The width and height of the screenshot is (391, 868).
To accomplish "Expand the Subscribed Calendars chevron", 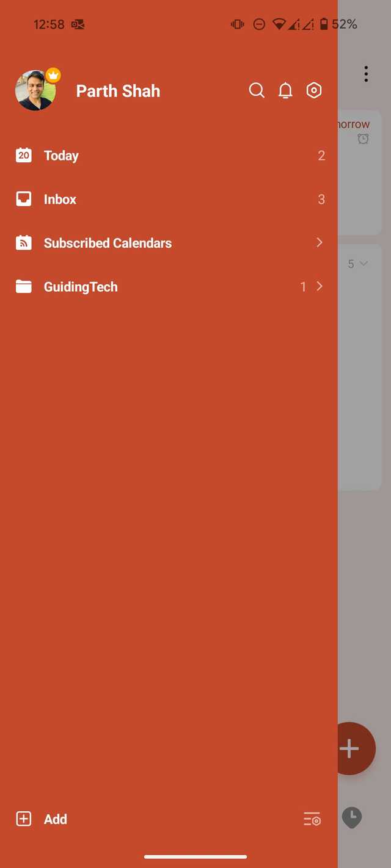I will (320, 242).
